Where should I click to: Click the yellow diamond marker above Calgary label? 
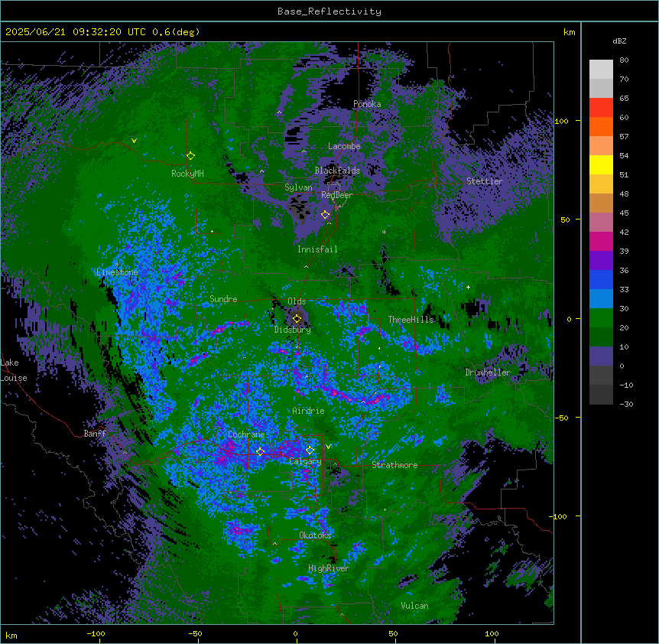pos(310,450)
